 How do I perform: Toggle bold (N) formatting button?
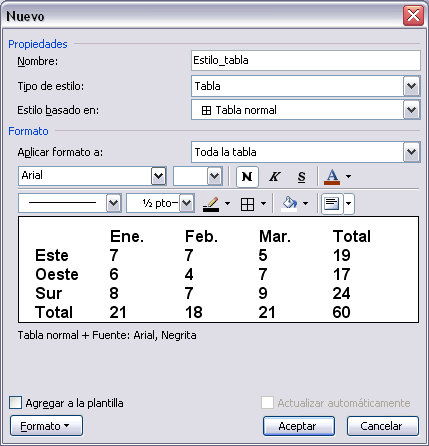pos(247,176)
